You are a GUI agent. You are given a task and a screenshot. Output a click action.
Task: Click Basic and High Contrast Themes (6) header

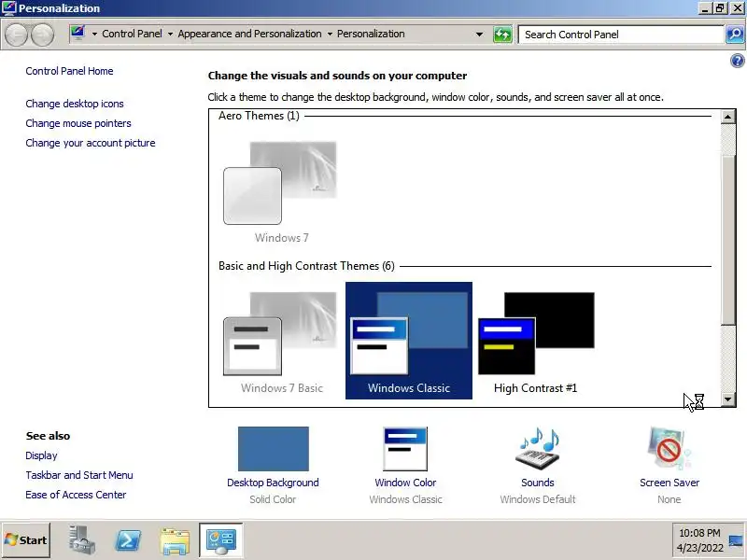point(306,266)
